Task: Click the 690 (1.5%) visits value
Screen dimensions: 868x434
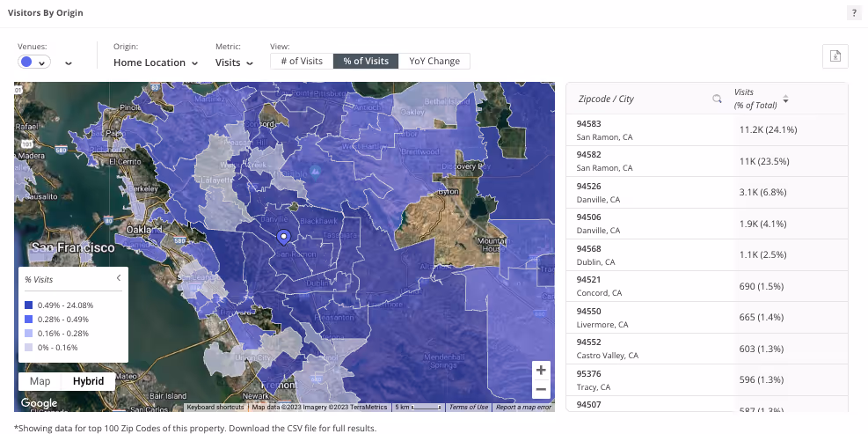Action: [762, 286]
